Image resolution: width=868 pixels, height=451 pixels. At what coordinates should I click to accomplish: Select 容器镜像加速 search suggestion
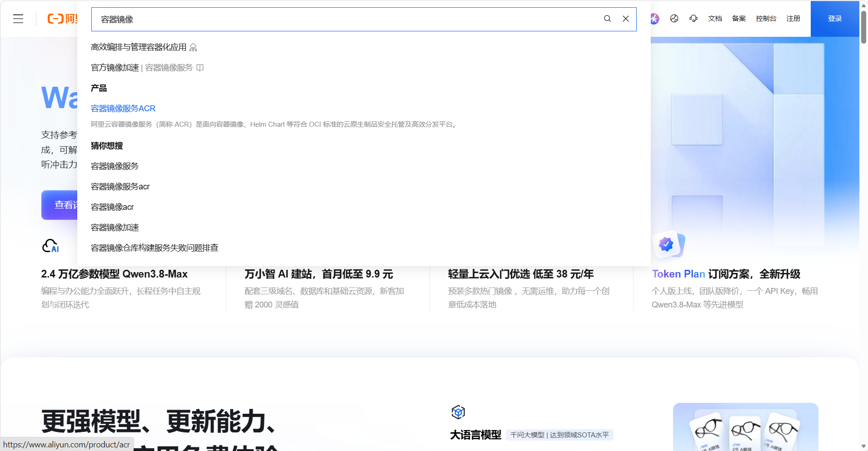[115, 228]
